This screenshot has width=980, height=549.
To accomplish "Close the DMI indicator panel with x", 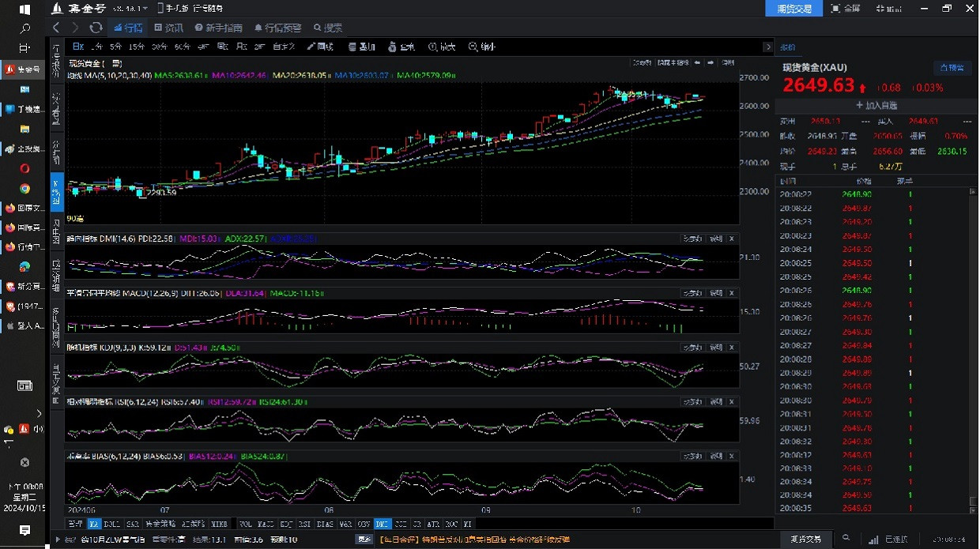I will click(732, 238).
